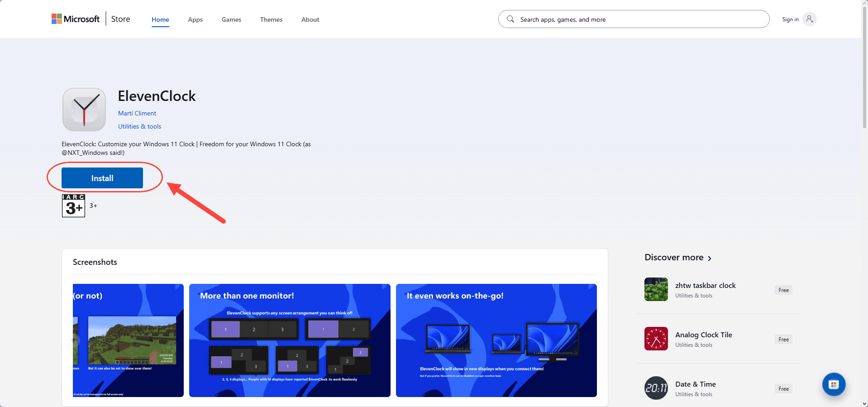The width and height of the screenshot is (868, 407).
Task: Click the Sign in link
Action: [790, 19]
